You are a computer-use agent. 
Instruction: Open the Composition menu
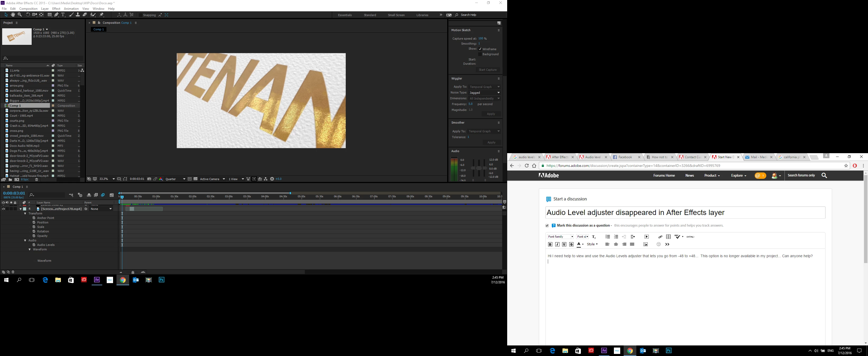[28, 9]
